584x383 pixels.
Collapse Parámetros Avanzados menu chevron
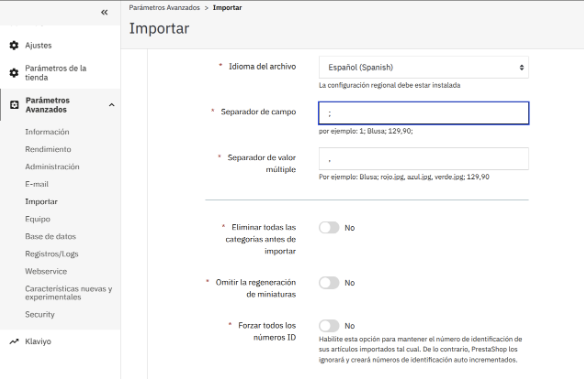[x=111, y=105]
